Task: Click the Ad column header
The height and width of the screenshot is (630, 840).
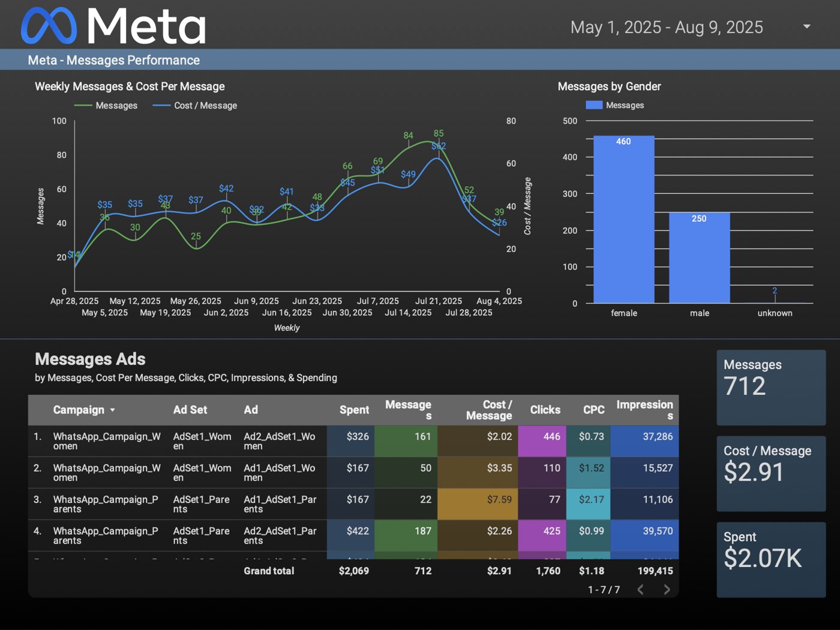Action: tap(251, 410)
